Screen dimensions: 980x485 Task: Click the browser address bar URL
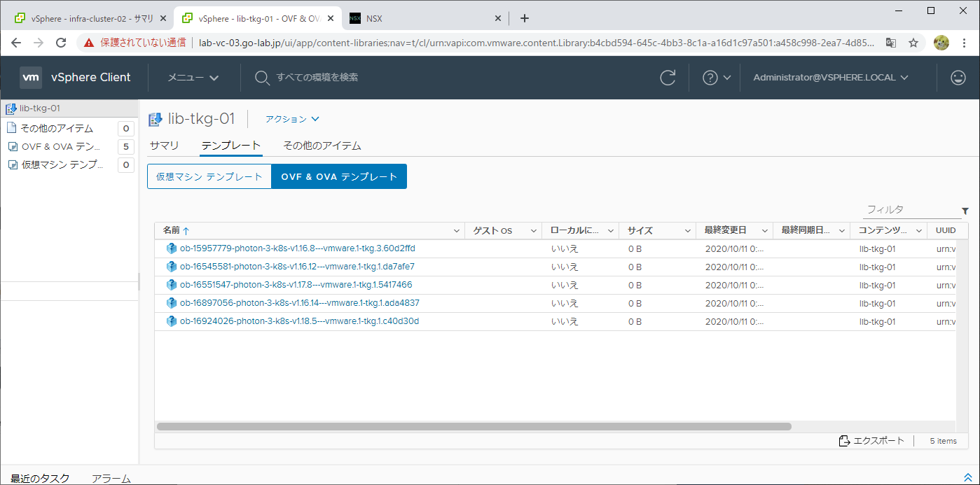click(x=537, y=43)
